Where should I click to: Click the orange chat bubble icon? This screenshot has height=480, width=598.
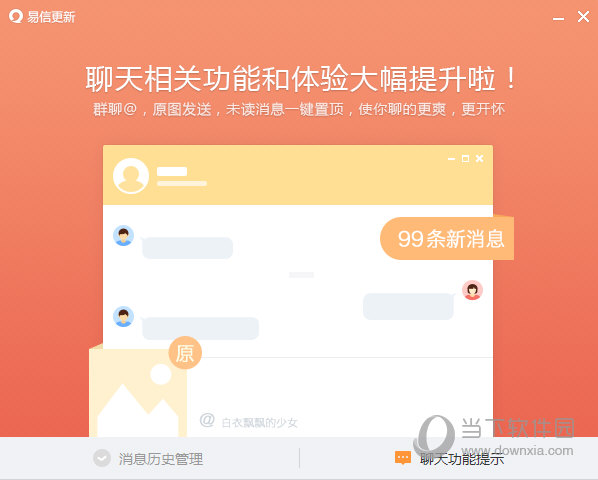(403, 458)
